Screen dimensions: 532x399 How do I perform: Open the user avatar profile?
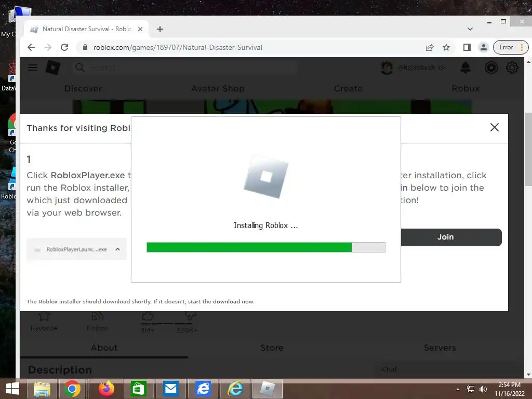pyautogui.click(x=387, y=68)
